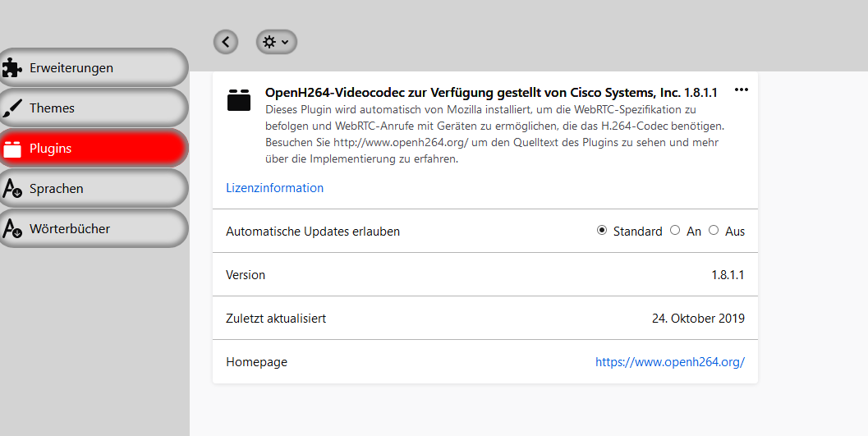Click the Version label

[246, 274]
